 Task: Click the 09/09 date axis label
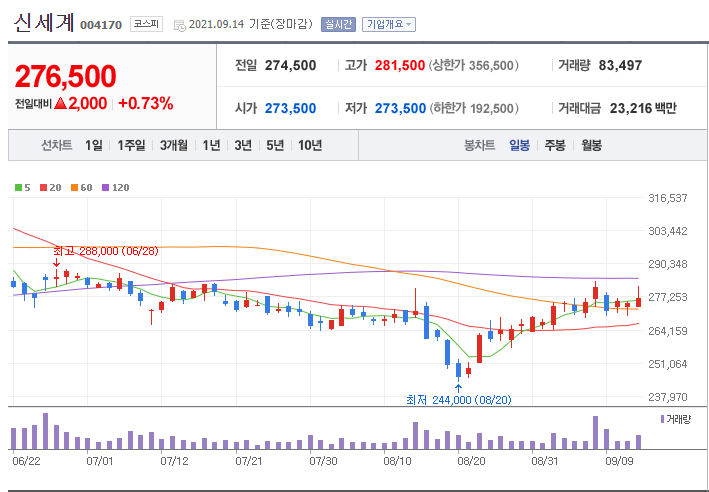coord(619,461)
